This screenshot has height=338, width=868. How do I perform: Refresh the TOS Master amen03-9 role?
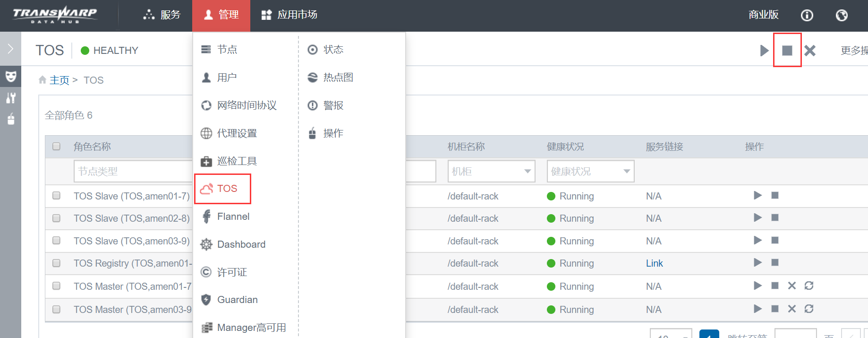809,309
